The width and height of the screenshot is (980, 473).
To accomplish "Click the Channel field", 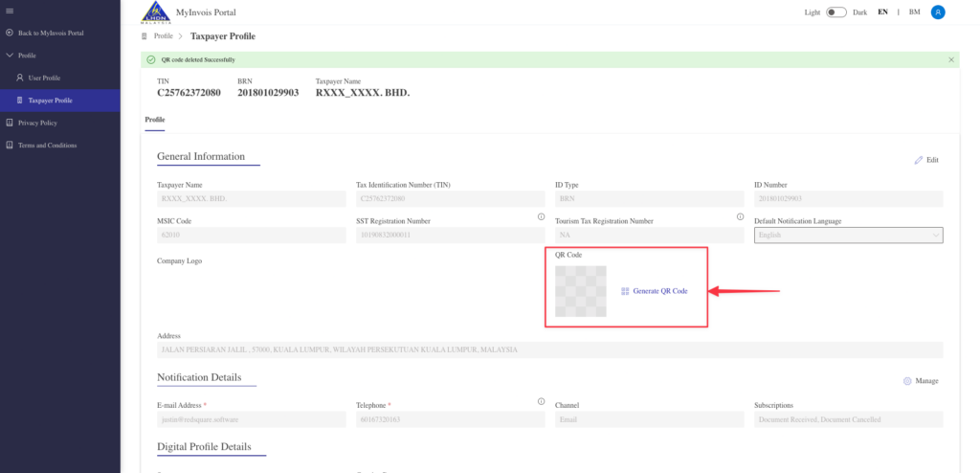I will point(650,419).
